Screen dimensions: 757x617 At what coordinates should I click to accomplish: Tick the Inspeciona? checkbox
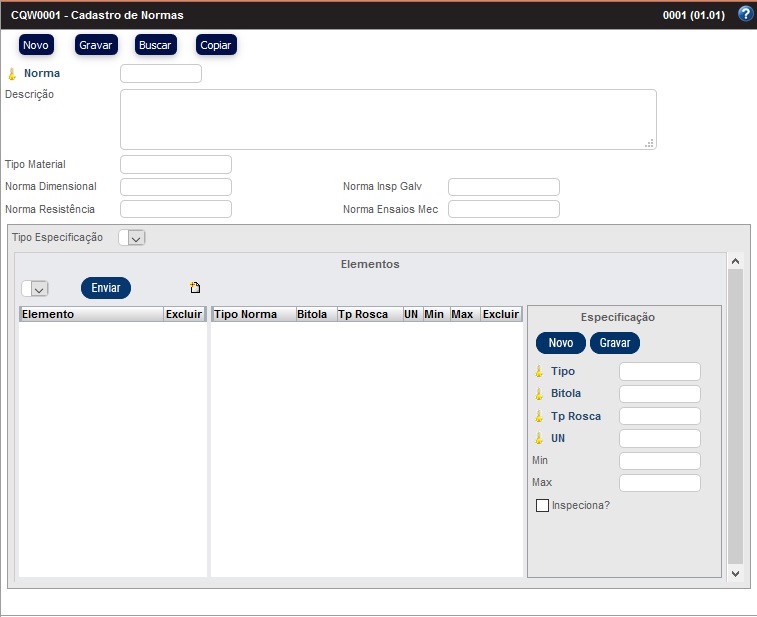(543, 505)
